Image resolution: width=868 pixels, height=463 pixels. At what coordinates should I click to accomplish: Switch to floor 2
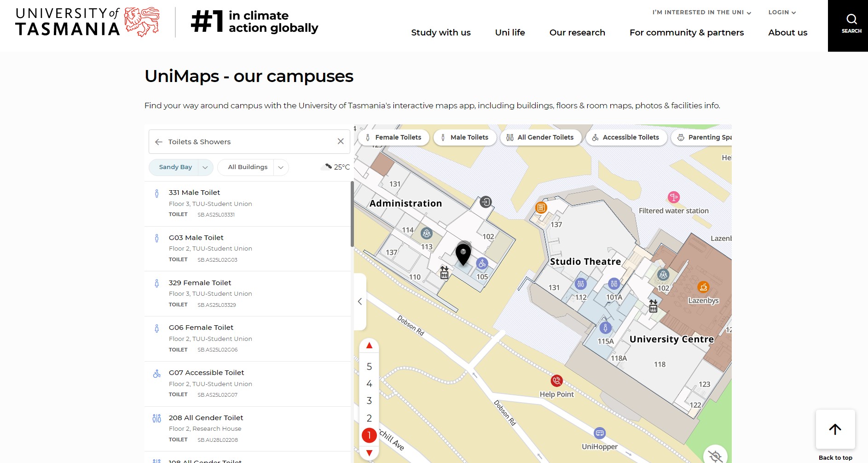click(x=369, y=418)
